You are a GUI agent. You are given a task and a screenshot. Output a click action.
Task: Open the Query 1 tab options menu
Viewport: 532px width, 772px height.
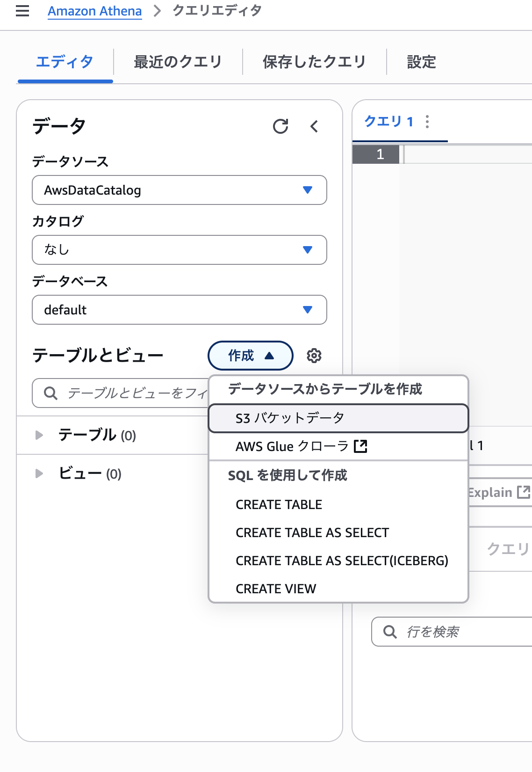pos(427,122)
